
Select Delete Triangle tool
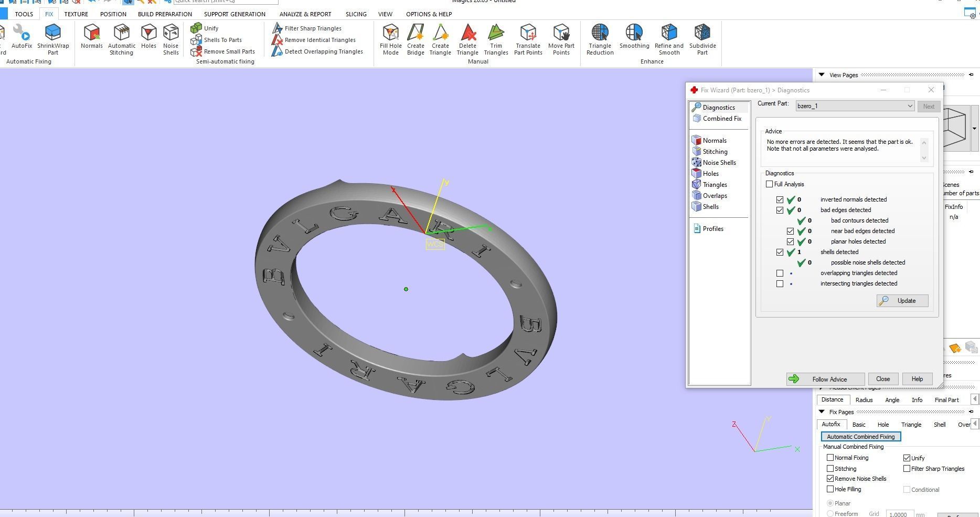click(467, 39)
